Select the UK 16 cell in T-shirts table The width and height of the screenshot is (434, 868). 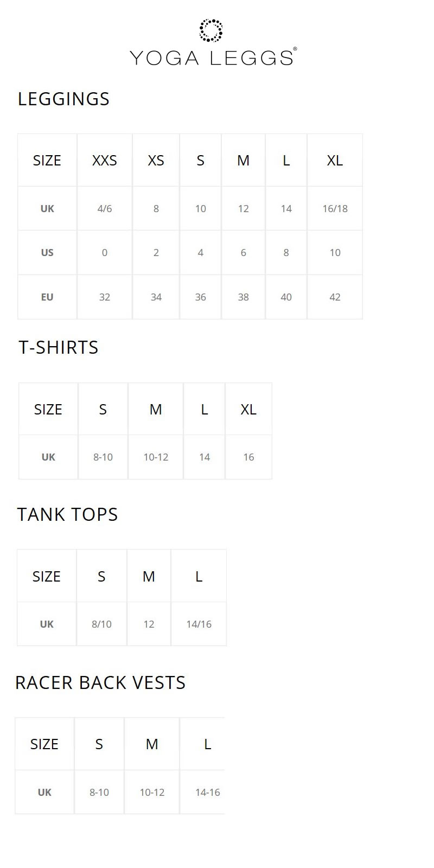[248, 457]
